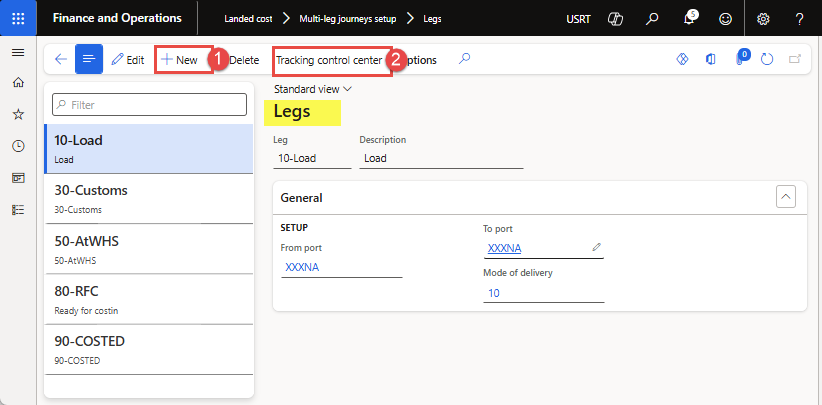The image size is (822, 405).
Task: Open Favorites star in sidebar
Action: point(18,114)
